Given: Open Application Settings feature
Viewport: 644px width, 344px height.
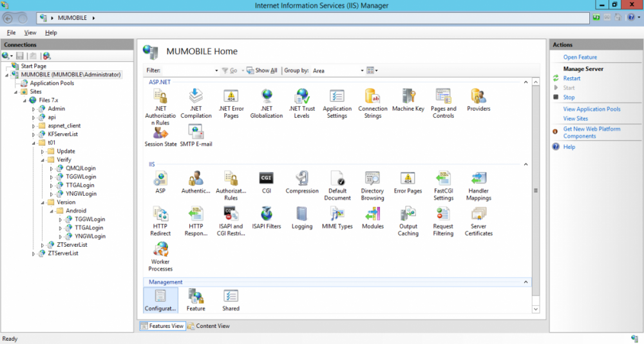Looking at the screenshot, I should pyautogui.click(x=337, y=104).
